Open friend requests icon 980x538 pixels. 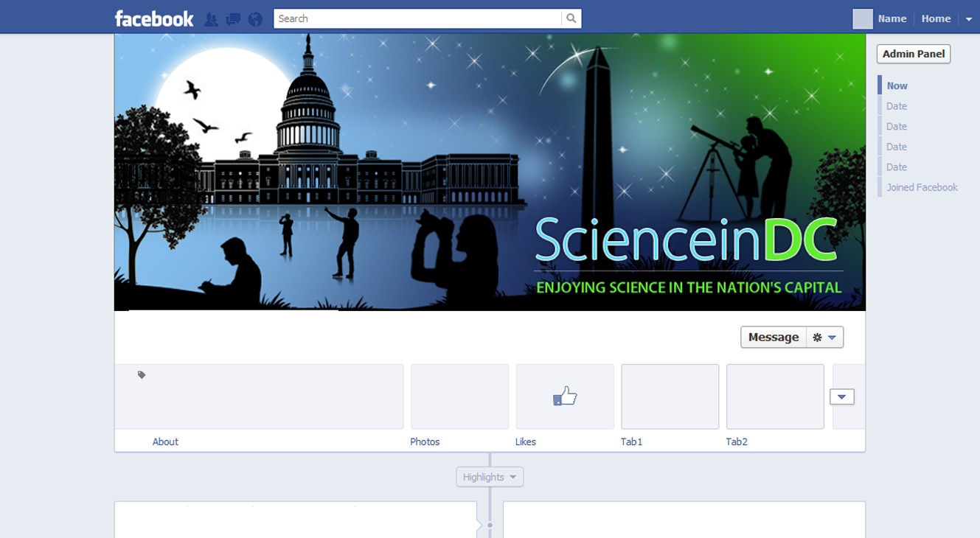click(211, 19)
